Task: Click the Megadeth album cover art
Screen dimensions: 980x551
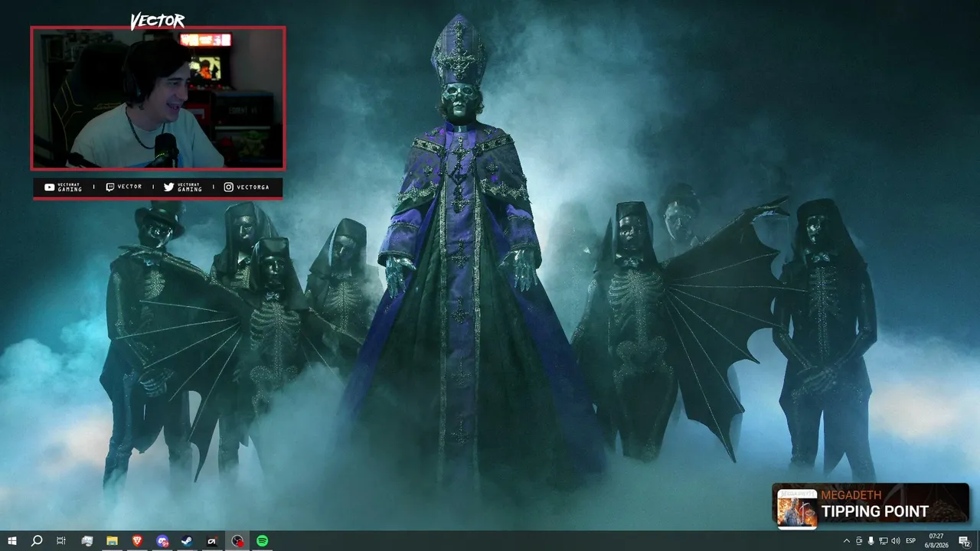Action: pyautogui.click(x=797, y=508)
